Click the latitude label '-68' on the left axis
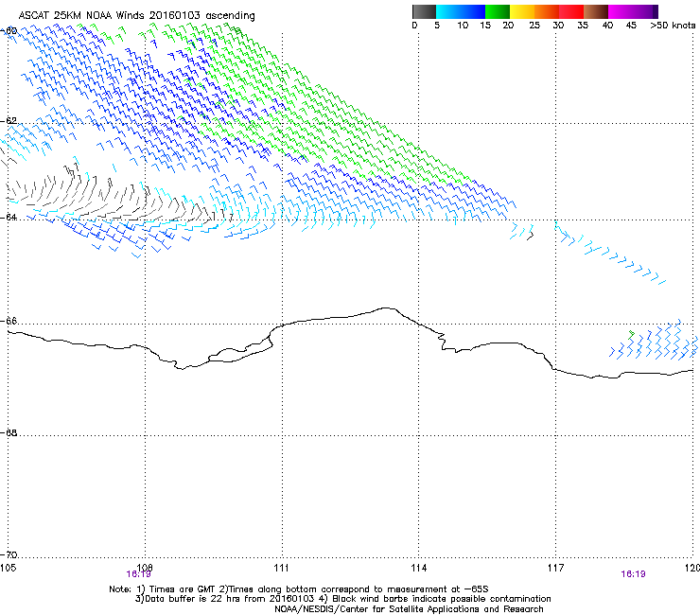 [9, 432]
